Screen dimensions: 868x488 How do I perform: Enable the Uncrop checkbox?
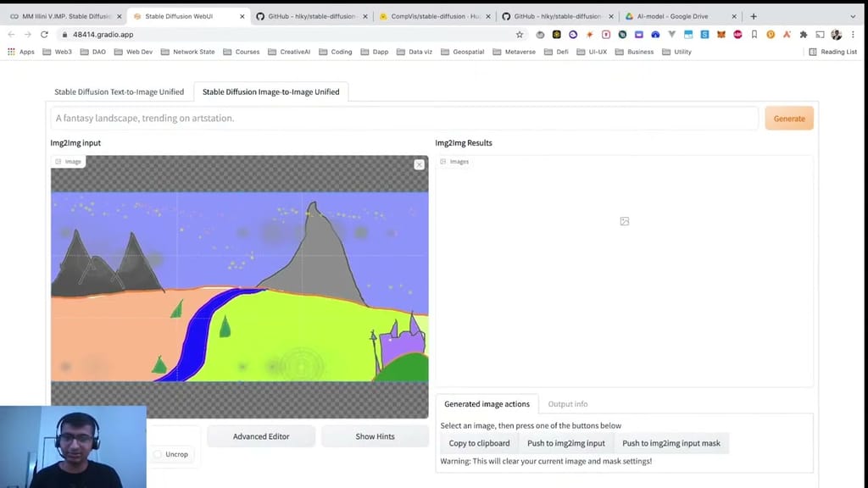click(x=158, y=454)
